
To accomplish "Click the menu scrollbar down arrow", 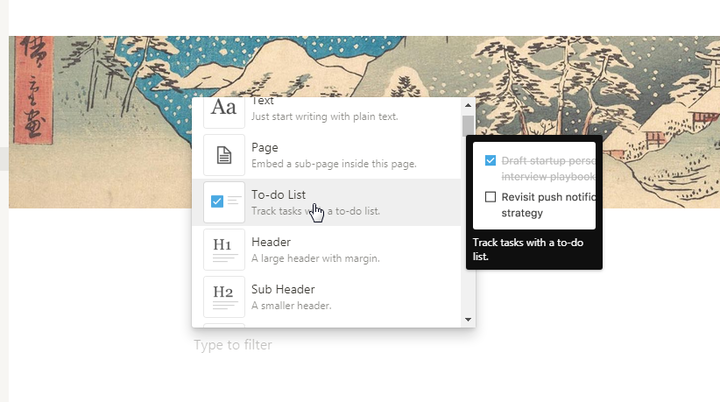I will coord(468,319).
